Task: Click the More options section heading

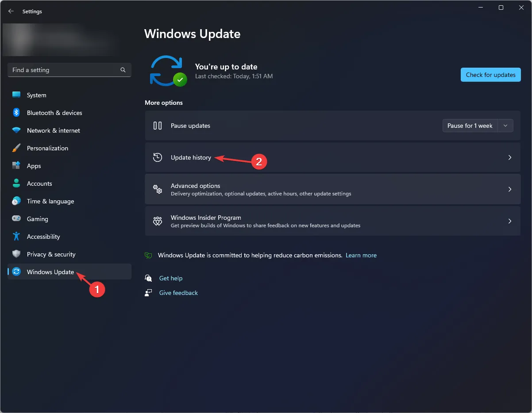Action: 164,103
